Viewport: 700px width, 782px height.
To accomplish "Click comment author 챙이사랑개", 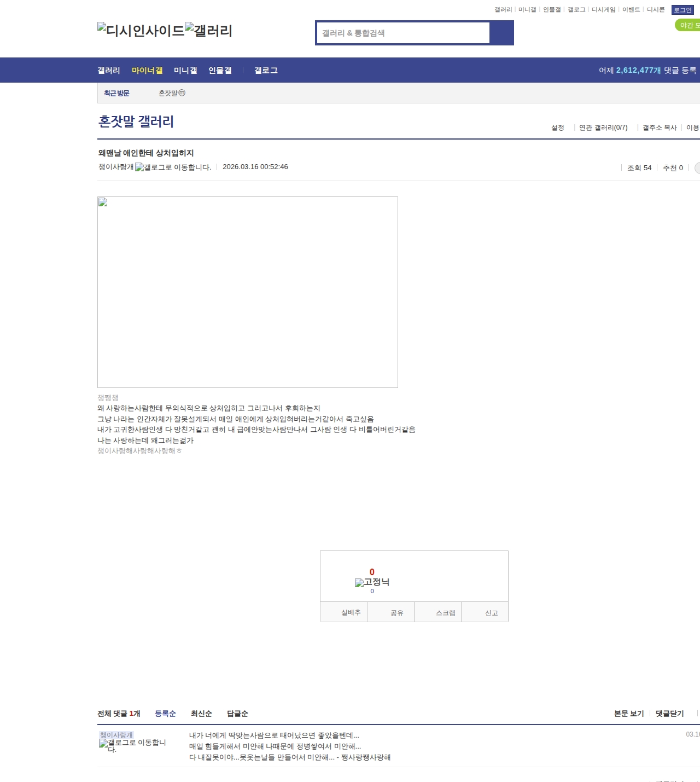I will (116, 735).
